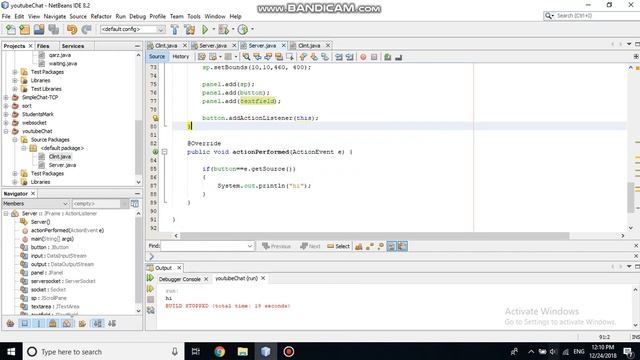Expand the StudentsMark project node
The height and width of the screenshot is (360, 640).
pos(6,114)
